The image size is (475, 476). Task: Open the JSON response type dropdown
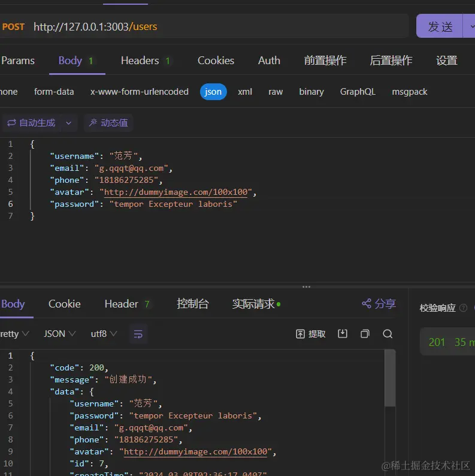point(59,334)
